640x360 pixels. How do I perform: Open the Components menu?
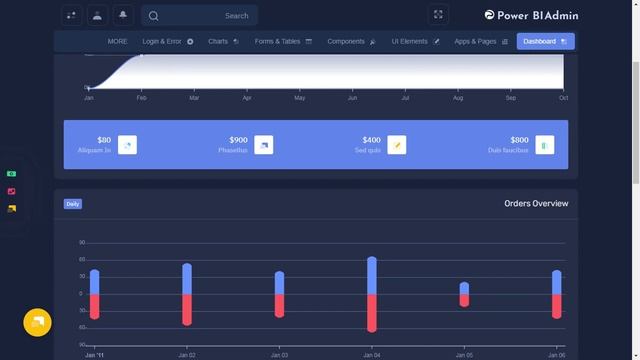tap(351, 41)
